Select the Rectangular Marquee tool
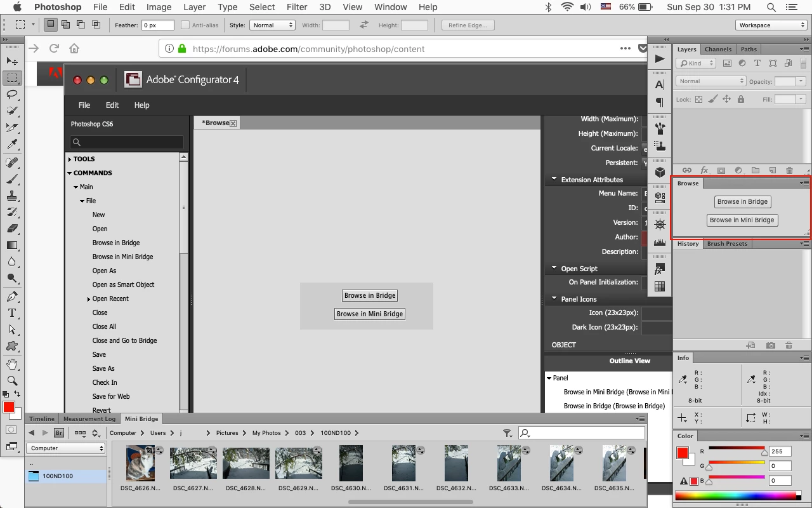The width and height of the screenshot is (812, 508). click(x=12, y=77)
